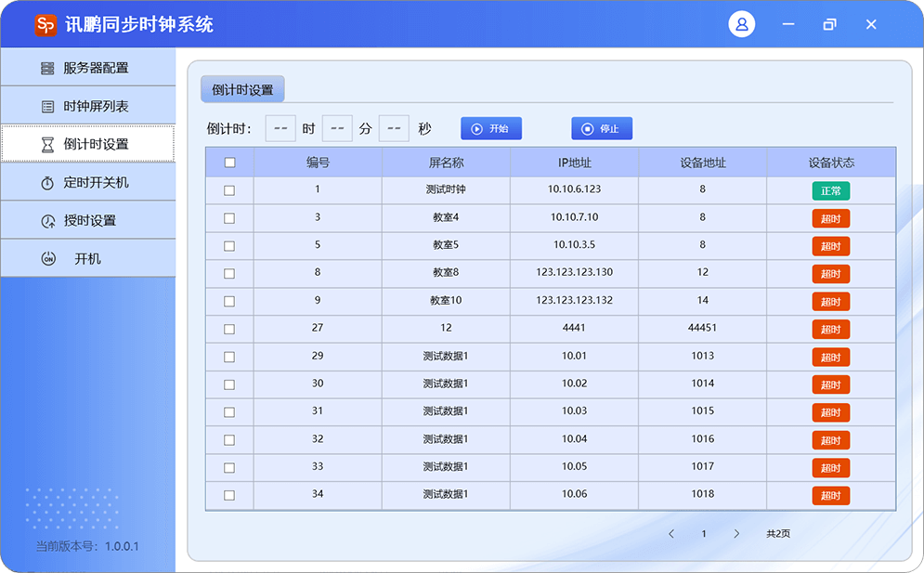Select IP cell 10.03
This screenshot has width=924, height=573.
click(575, 410)
